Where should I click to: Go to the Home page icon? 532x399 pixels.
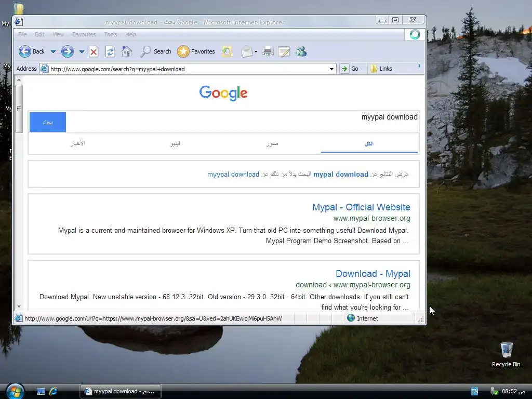(x=127, y=51)
